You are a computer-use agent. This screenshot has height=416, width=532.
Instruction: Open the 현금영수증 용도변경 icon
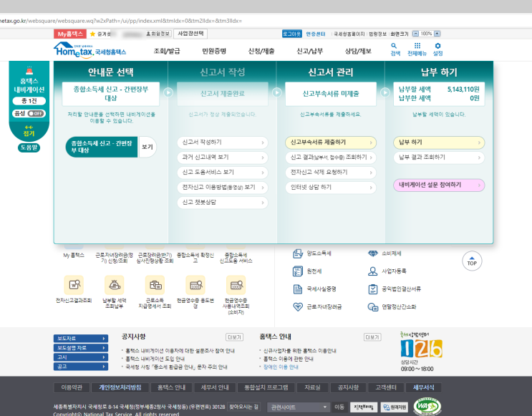click(x=195, y=284)
